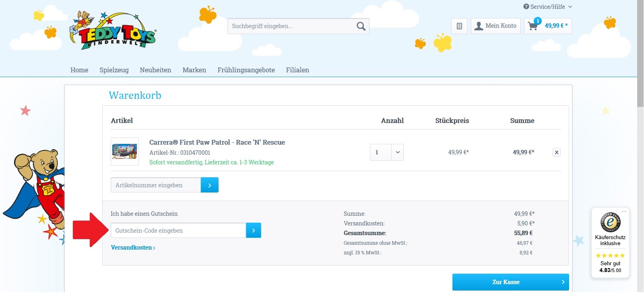Click the Versandkosten amount 5,90 €*
The width and height of the screenshot is (644, 301).
point(526,223)
